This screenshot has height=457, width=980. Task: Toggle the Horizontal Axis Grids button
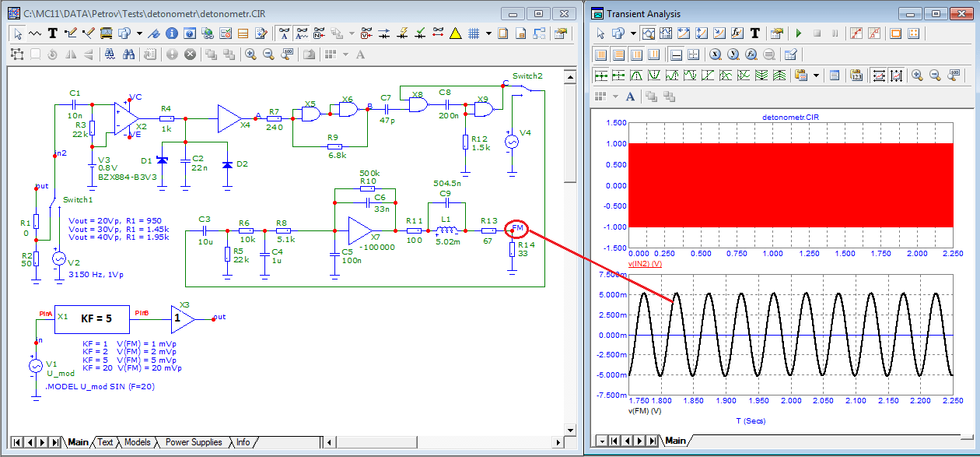click(x=618, y=54)
